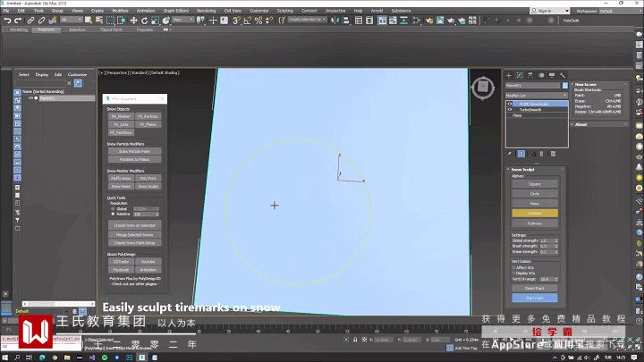644x362 pixels.
Task: Open the File menu
Action: click(x=6, y=11)
